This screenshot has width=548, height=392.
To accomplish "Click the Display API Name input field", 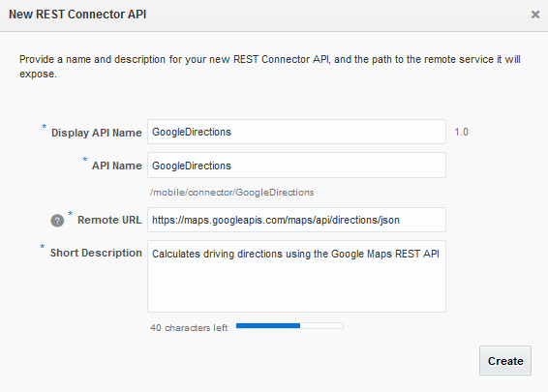I will click(x=296, y=132).
